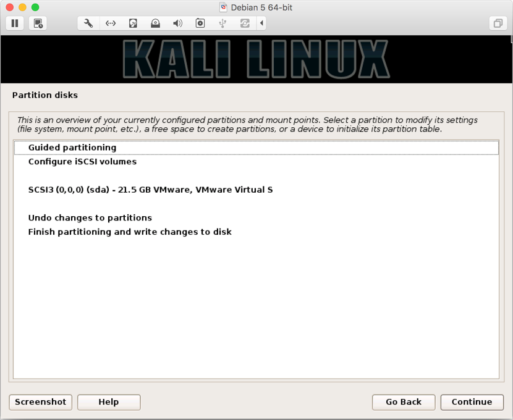Screen dimensions: 513x420
Task: Open virtual machine settings wrench icon
Action: click(88, 23)
